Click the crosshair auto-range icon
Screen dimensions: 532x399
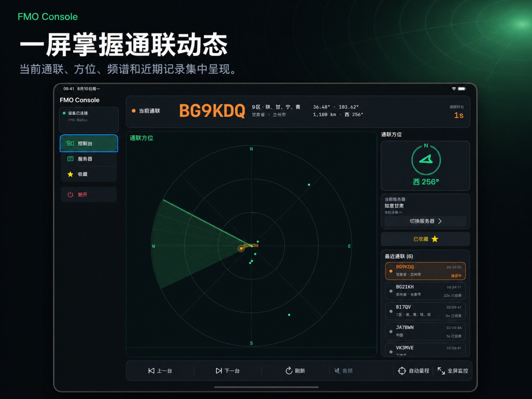(x=402, y=371)
